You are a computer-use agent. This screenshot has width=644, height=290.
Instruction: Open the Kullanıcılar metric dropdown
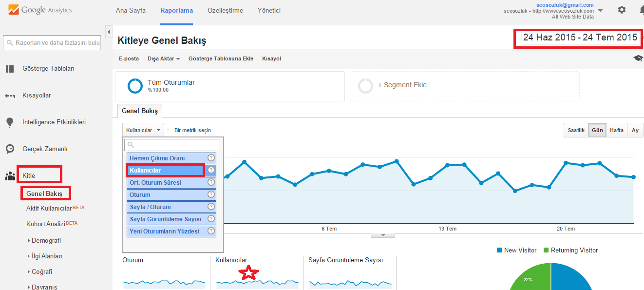(x=143, y=130)
